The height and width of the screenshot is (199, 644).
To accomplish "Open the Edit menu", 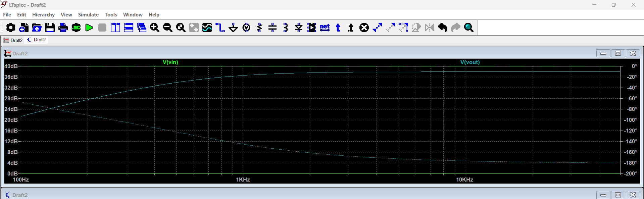I will click(21, 15).
